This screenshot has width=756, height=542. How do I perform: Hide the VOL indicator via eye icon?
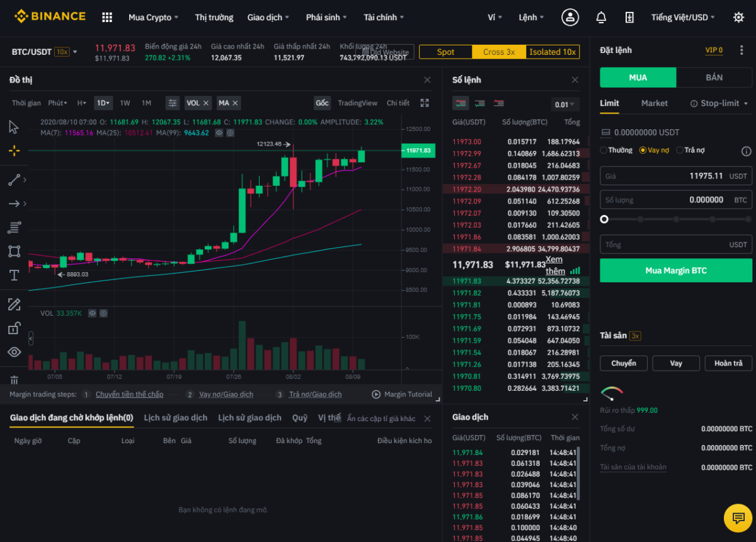tap(92, 313)
